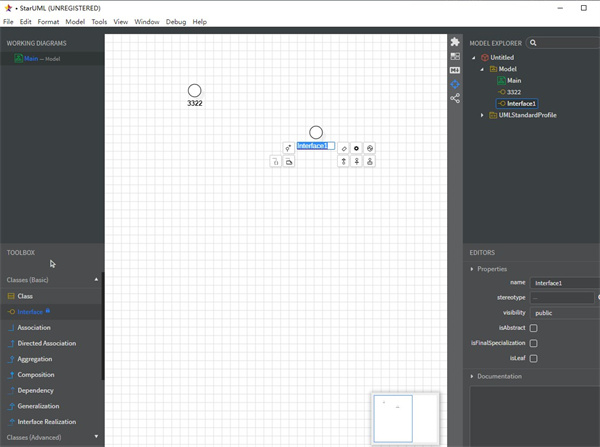Open the Extension Manager puzzle icon
The image size is (600, 447).
[455, 42]
